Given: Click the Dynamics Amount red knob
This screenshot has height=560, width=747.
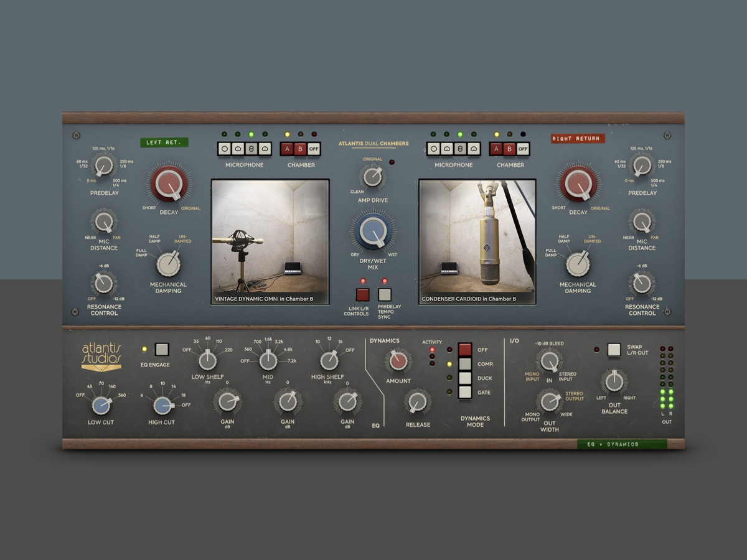Looking at the screenshot, I should tap(398, 360).
